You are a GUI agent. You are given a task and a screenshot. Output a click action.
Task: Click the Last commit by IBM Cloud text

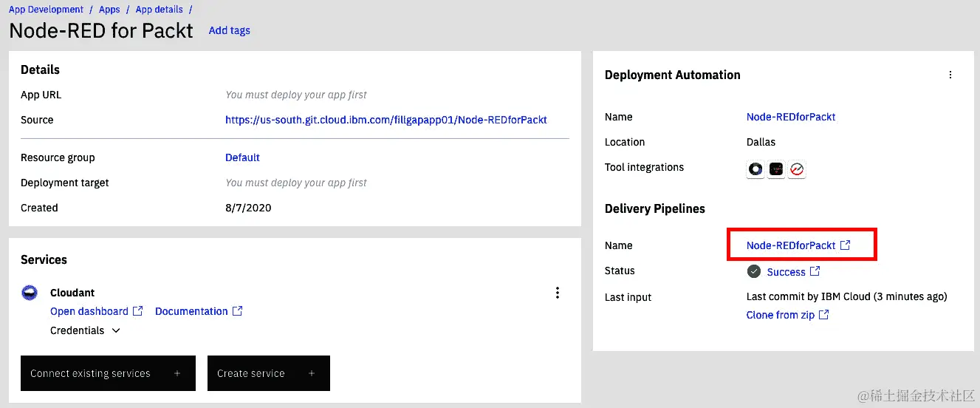pyautogui.click(x=846, y=296)
